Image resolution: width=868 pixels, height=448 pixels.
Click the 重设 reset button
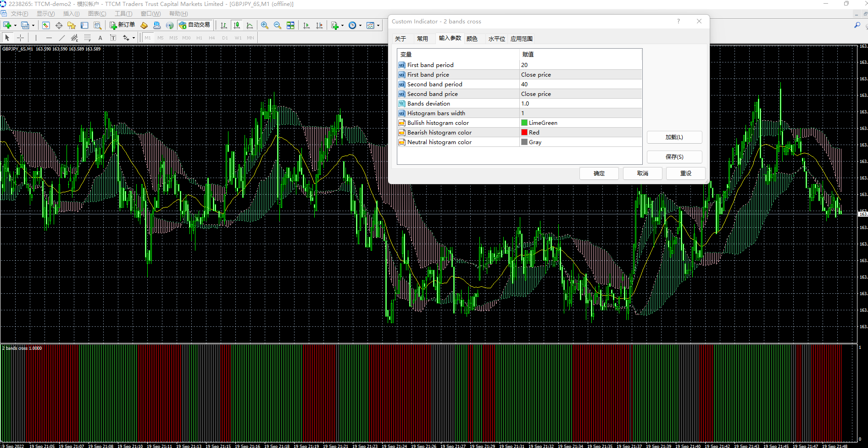(685, 174)
